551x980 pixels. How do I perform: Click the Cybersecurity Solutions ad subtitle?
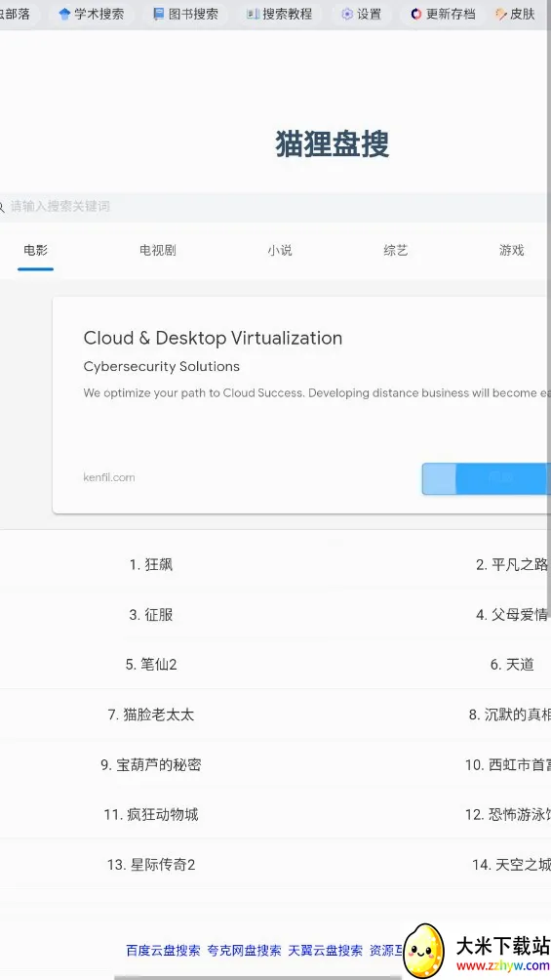click(162, 367)
